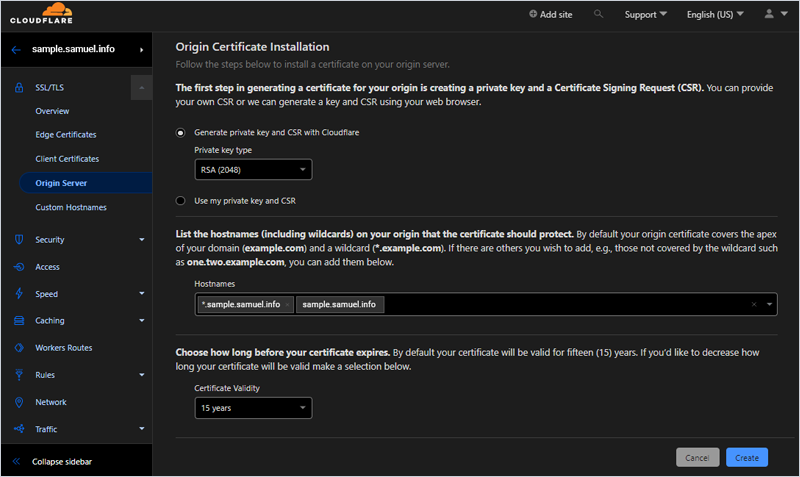Viewport: 800px width, 477px height.
Task: Click the Network location pin icon
Action: click(19, 402)
